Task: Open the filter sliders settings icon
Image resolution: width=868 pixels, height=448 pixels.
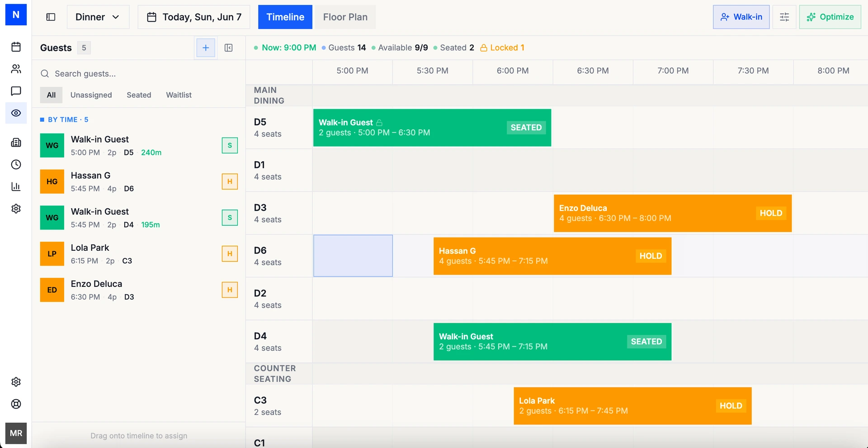Action: pyautogui.click(x=784, y=17)
